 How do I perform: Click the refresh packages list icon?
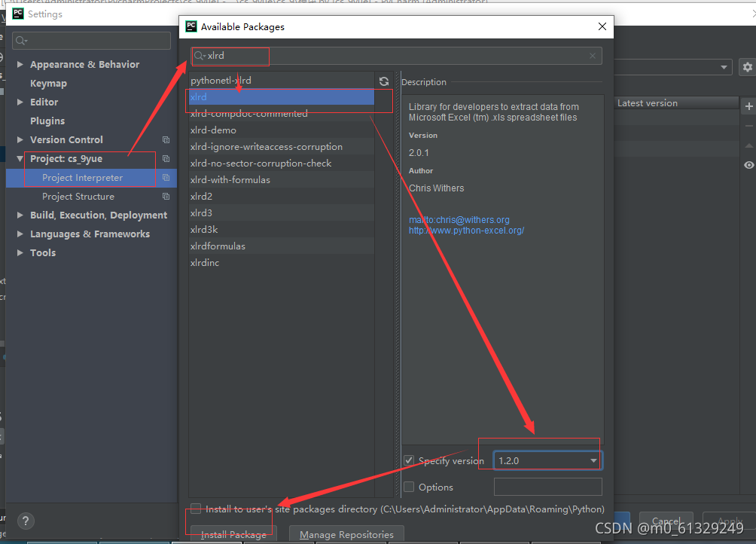[384, 81]
